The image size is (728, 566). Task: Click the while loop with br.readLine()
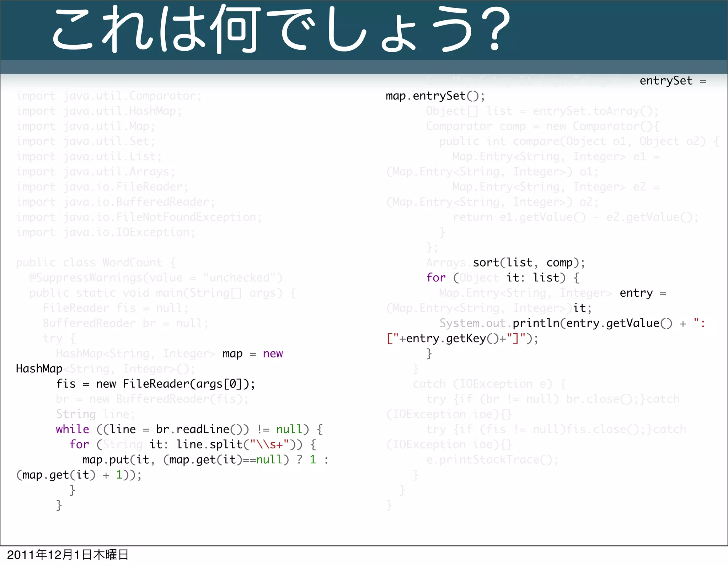(189, 430)
